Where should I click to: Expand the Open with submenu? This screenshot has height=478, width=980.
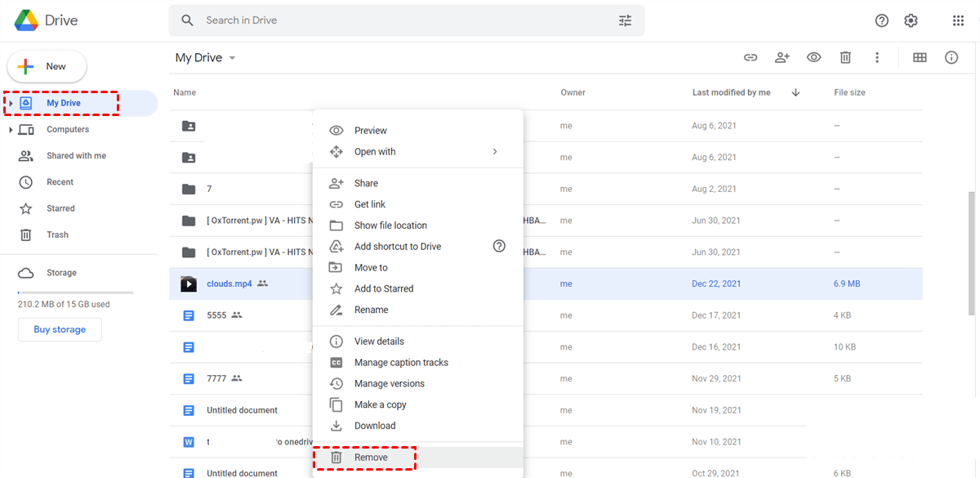pos(495,152)
